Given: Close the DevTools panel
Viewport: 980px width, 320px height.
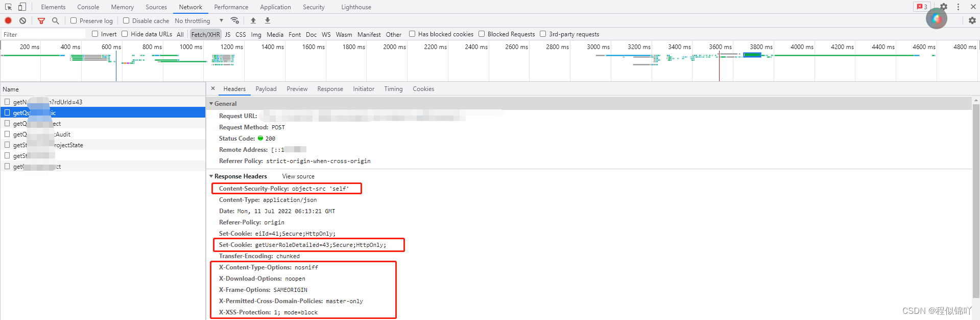Looking at the screenshot, I should [973, 7].
